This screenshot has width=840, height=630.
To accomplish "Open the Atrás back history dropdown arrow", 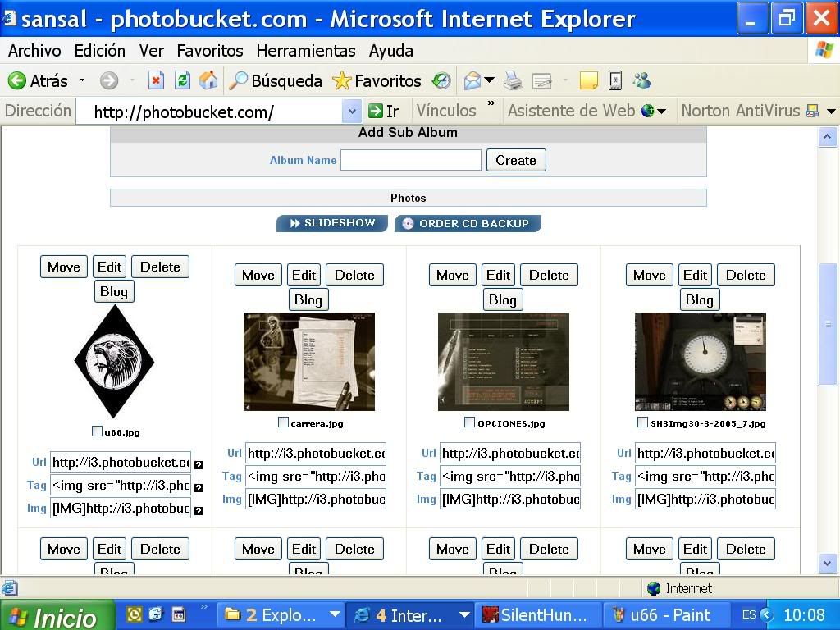I will tap(82, 80).
